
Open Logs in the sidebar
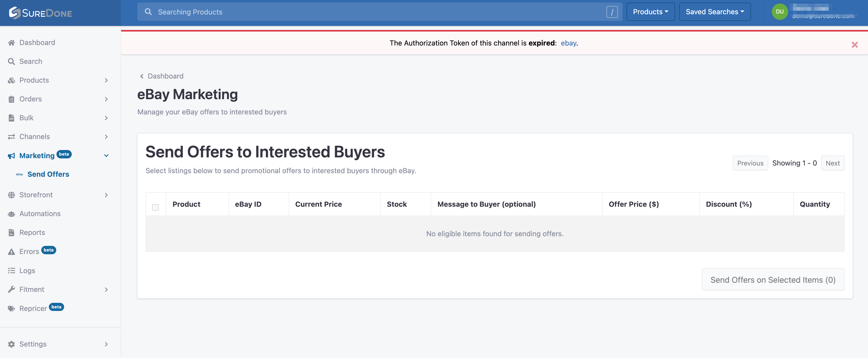tap(27, 271)
